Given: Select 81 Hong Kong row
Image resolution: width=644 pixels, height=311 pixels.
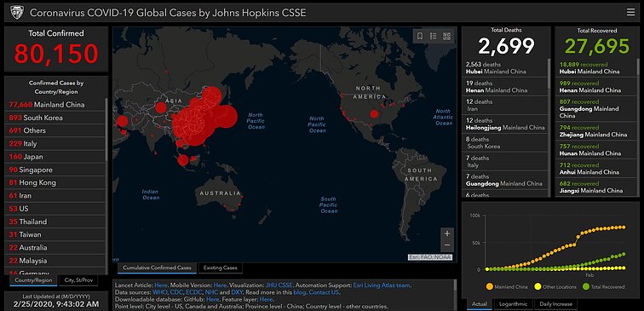Looking at the screenshot, I should coord(55,182).
